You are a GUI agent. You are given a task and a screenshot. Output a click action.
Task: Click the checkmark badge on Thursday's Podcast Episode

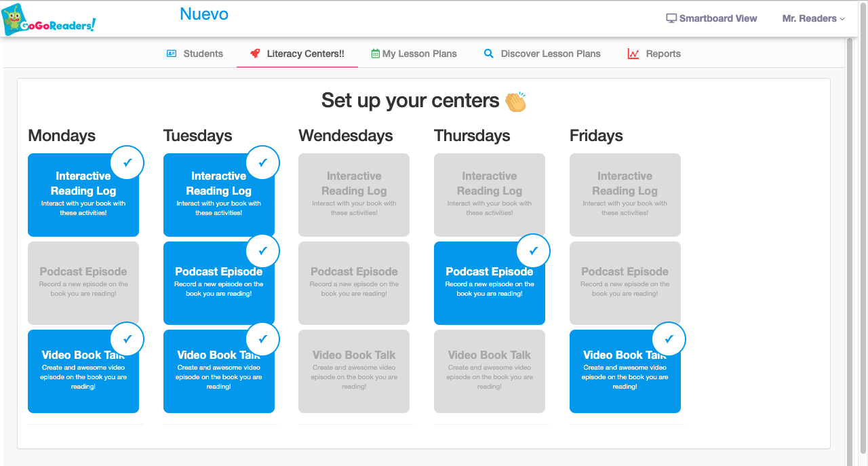click(x=533, y=251)
